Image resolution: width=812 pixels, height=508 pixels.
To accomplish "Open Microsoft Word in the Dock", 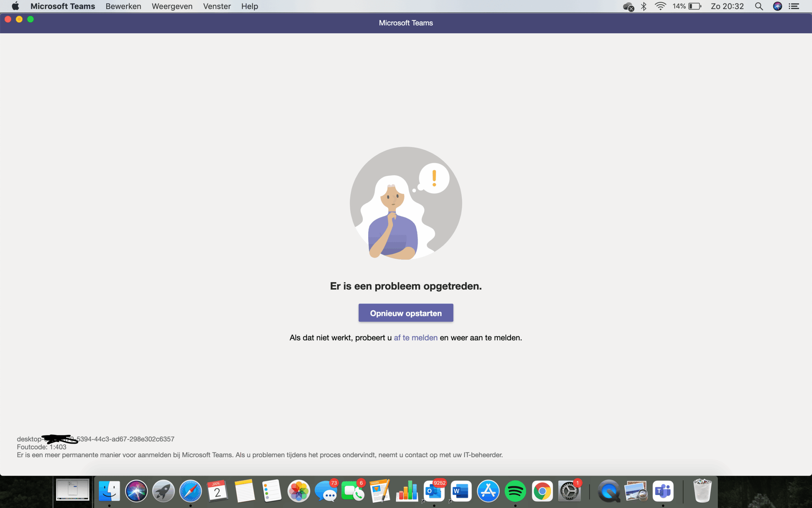I will click(x=461, y=491).
